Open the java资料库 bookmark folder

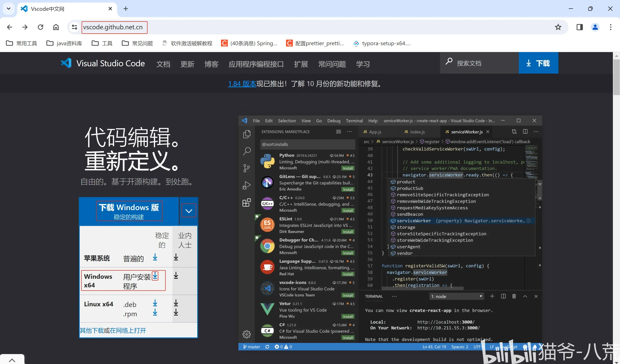click(x=64, y=43)
